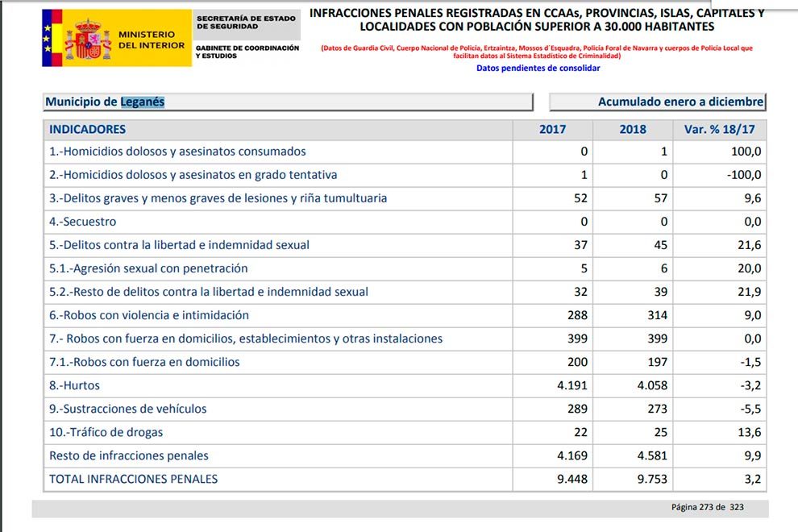Click the Acumulado enero a diciembre box
The height and width of the screenshot is (532, 798).
click(x=657, y=102)
